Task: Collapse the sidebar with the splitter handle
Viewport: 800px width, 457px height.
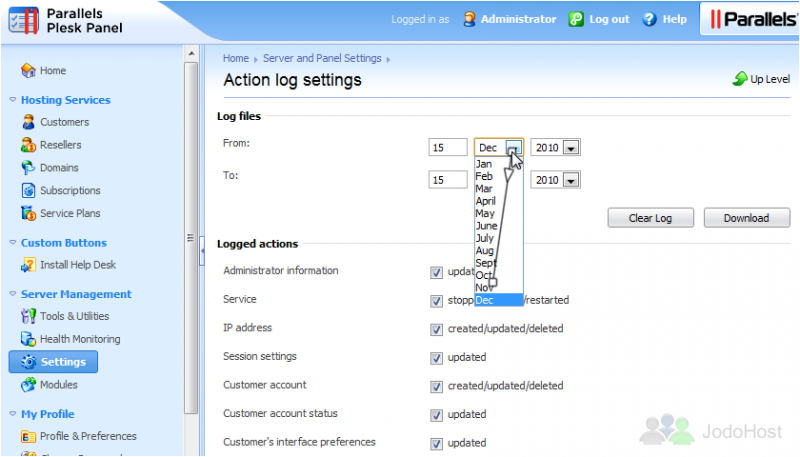Action: (x=202, y=250)
